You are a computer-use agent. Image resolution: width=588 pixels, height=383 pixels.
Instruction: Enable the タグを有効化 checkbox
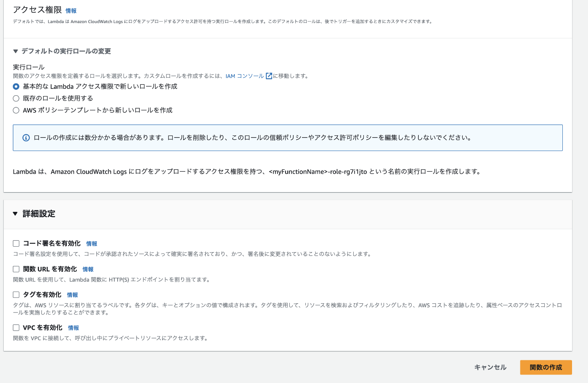pyautogui.click(x=16, y=294)
